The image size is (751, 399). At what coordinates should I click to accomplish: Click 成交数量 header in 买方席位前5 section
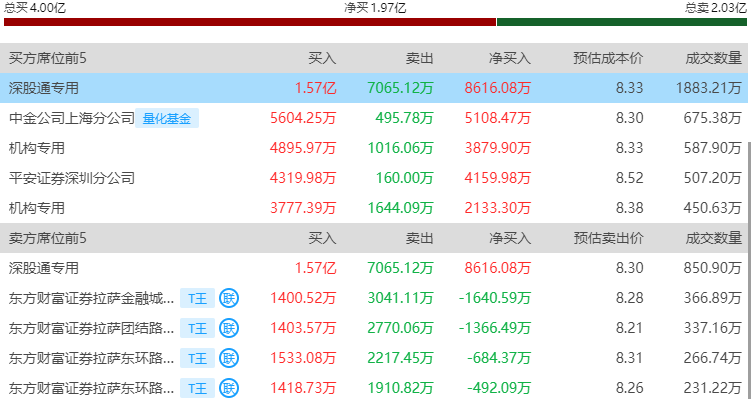tap(713, 58)
